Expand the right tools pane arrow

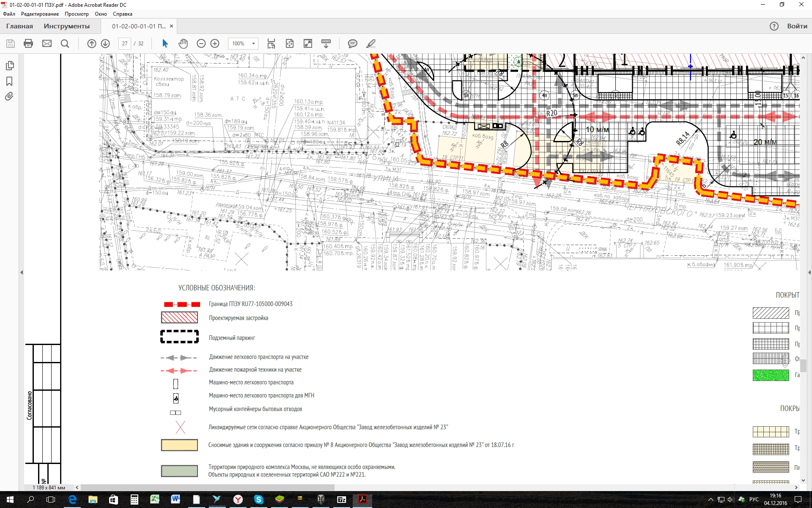pyautogui.click(x=809, y=272)
